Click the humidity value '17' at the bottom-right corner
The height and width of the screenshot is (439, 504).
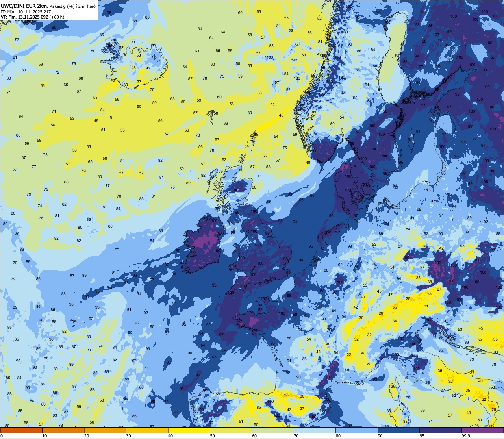click(491, 426)
